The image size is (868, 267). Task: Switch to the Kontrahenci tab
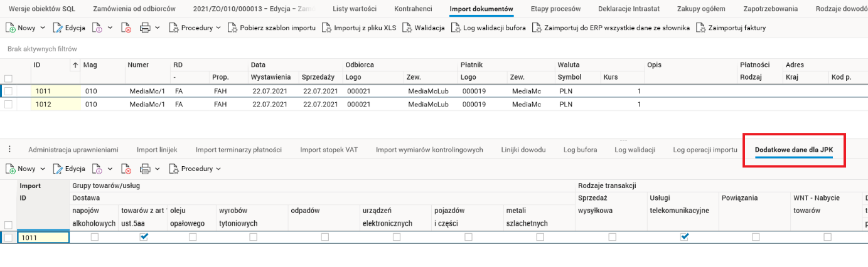pyautogui.click(x=414, y=9)
